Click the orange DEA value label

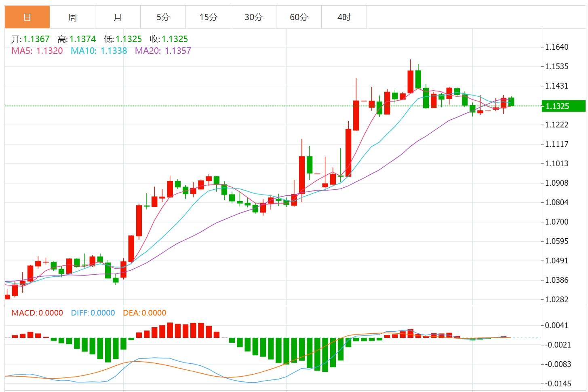(x=145, y=313)
